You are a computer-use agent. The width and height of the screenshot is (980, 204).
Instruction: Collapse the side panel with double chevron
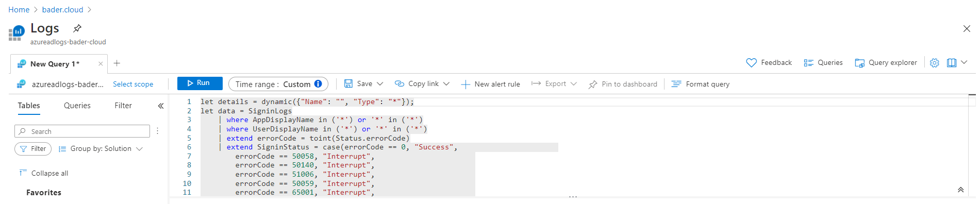point(161,106)
